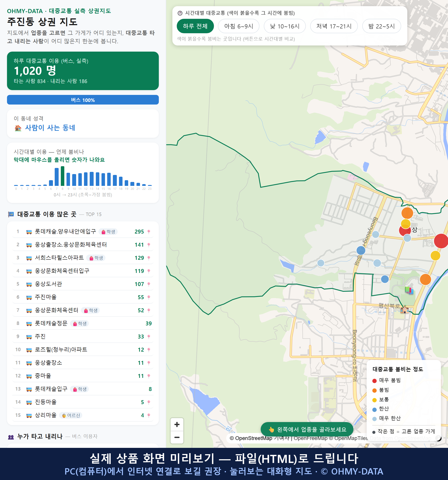Image resolution: width=448 pixels, height=480 pixels.
Task: Click the school building icon near 평산북로
Action: tap(404, 309)
